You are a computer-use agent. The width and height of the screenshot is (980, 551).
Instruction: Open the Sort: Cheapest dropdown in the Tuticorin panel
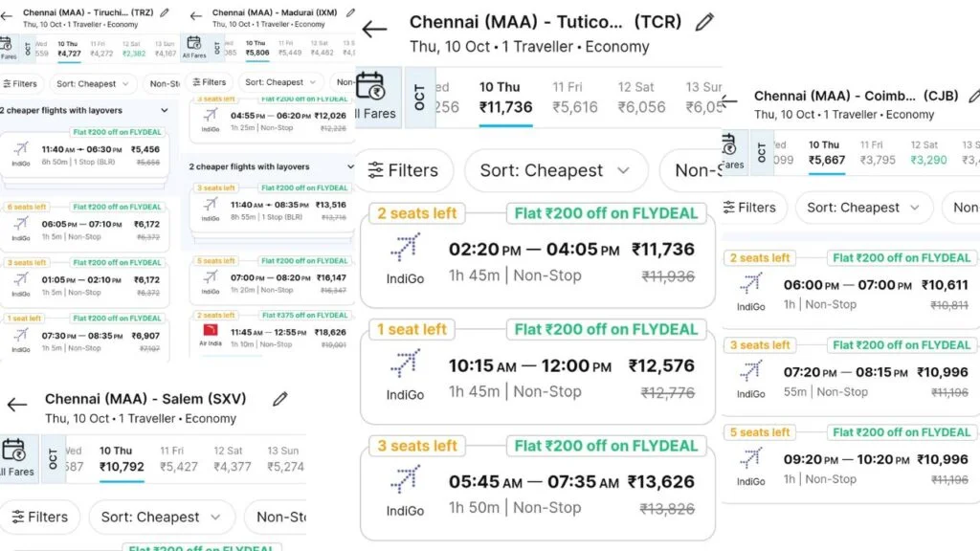tap(556, 170)
